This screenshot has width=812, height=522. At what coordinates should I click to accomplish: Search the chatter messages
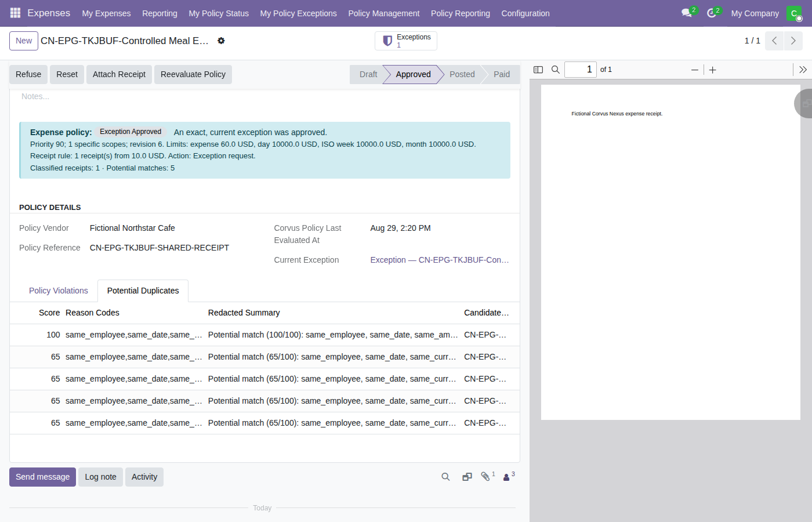point(445,477)
